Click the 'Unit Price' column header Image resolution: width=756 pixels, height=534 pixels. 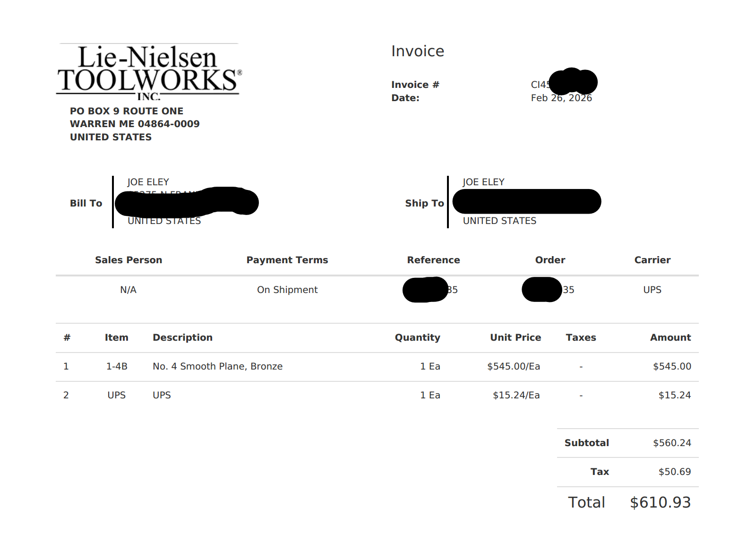coord(515,337)
